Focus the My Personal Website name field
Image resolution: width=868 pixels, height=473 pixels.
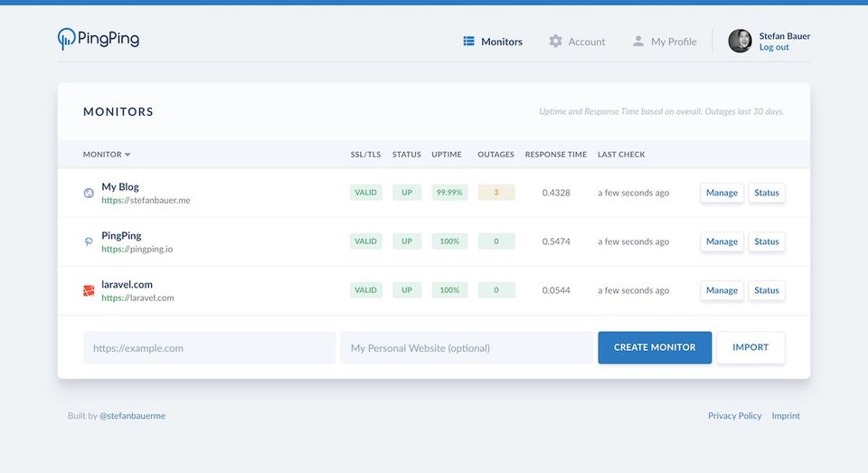467,348
